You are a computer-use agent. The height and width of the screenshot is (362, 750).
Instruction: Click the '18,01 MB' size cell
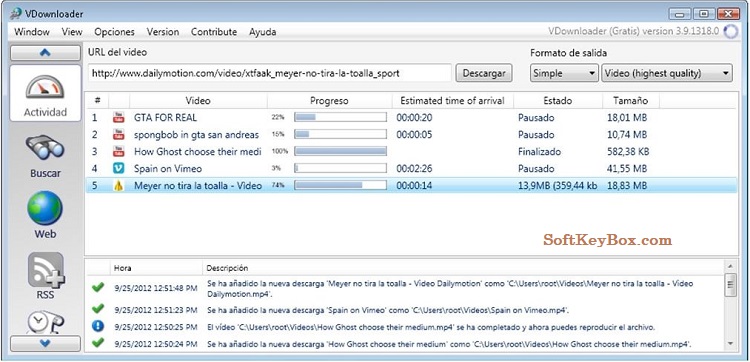click(627, 117)
